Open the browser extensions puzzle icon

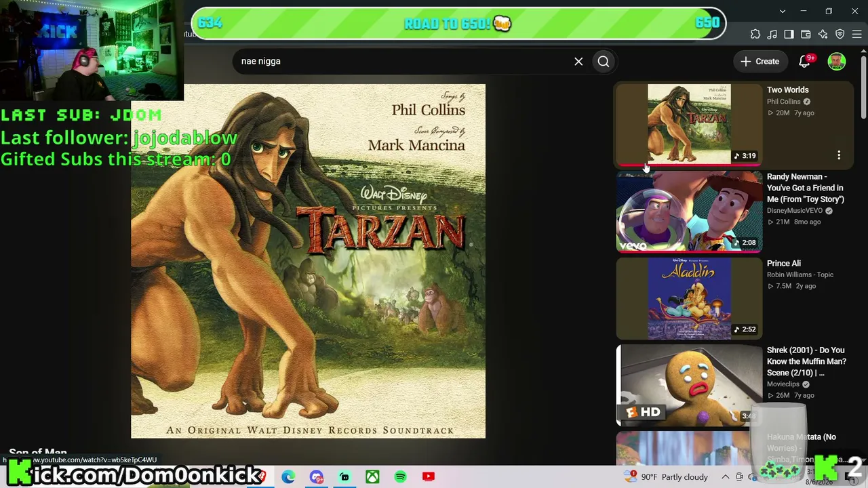tap(755, 34)
